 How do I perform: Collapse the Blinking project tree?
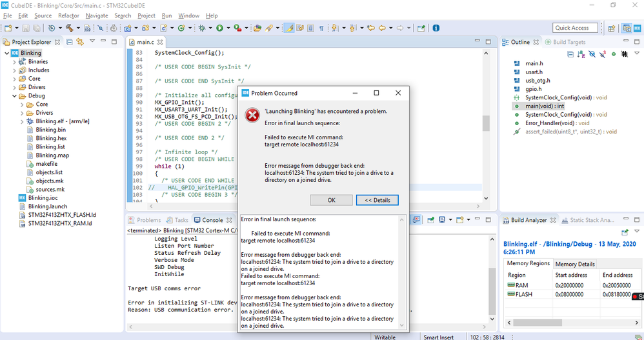click(6, 53)
